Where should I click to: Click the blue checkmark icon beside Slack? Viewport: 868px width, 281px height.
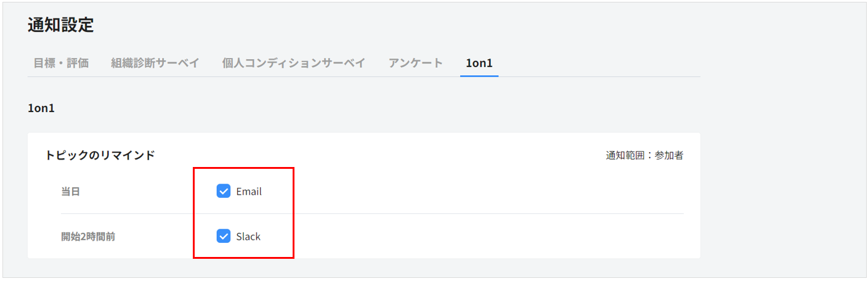coord(224,237)
